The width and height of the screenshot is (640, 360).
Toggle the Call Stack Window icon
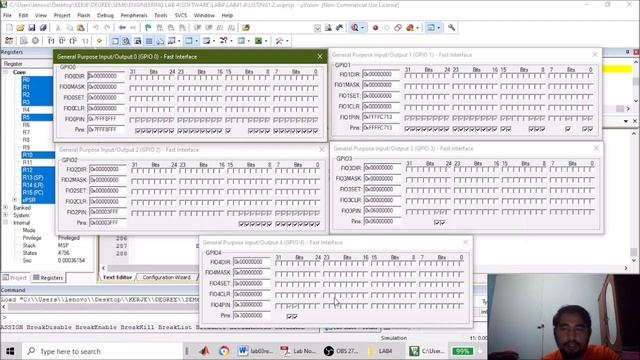point(160,41)
